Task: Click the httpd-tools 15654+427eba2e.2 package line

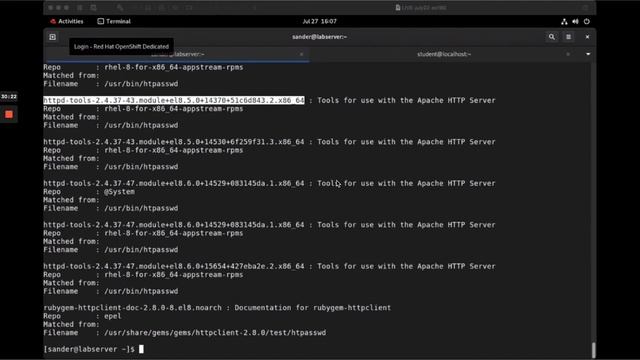Action: coord(269,267)
